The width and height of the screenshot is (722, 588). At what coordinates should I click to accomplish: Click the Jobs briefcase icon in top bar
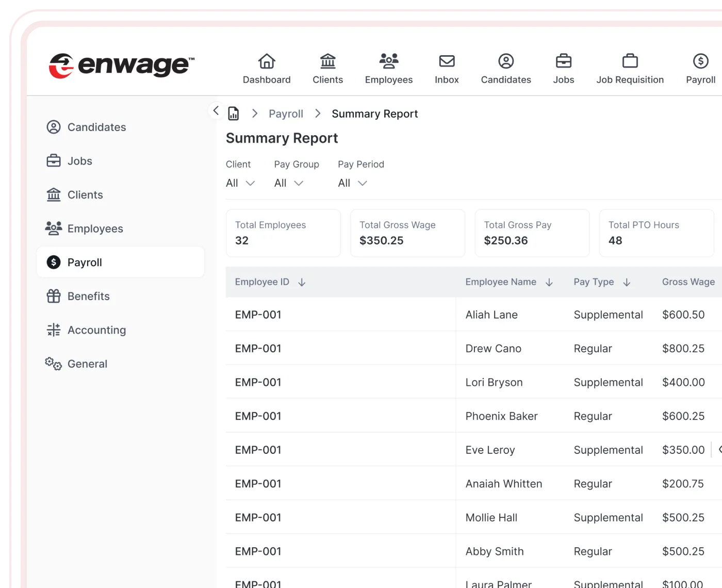click(x=563, y=61)
